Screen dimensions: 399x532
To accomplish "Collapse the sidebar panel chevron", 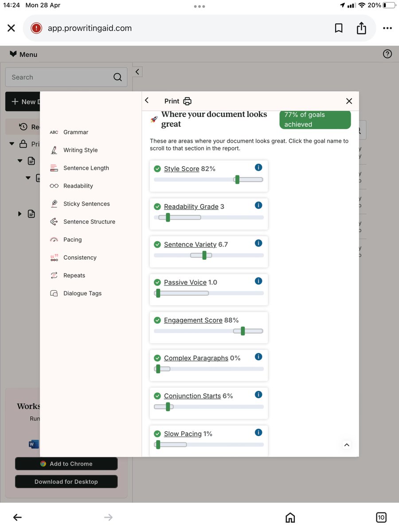I will (x=137, y=72).
